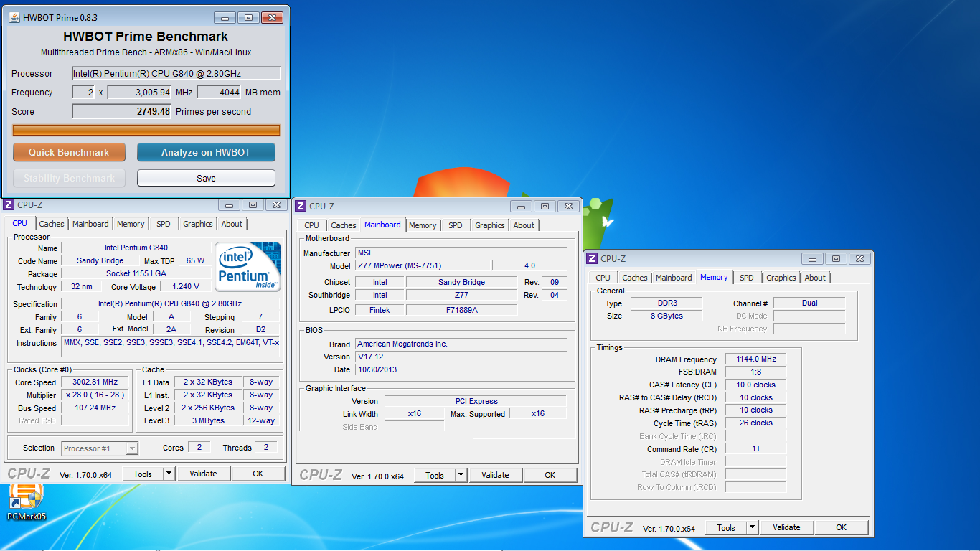Click the HWBOT Processor name field
This screenshot has width=980, height=551.
176,73
